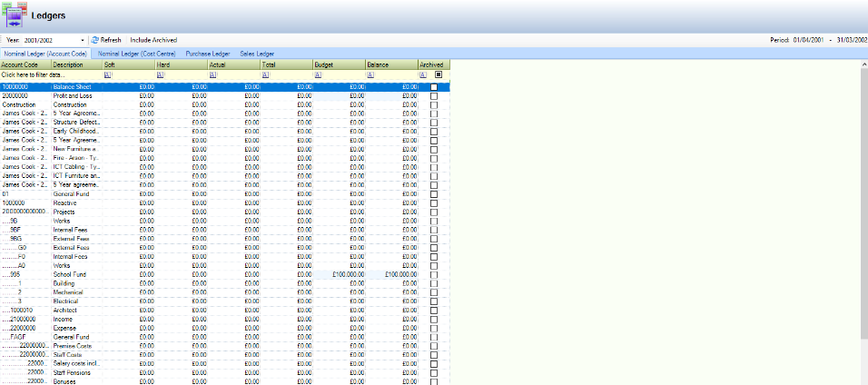Click the Total column filter icon
The height and width of the screenshot is (385, 868).
[265, 75]
